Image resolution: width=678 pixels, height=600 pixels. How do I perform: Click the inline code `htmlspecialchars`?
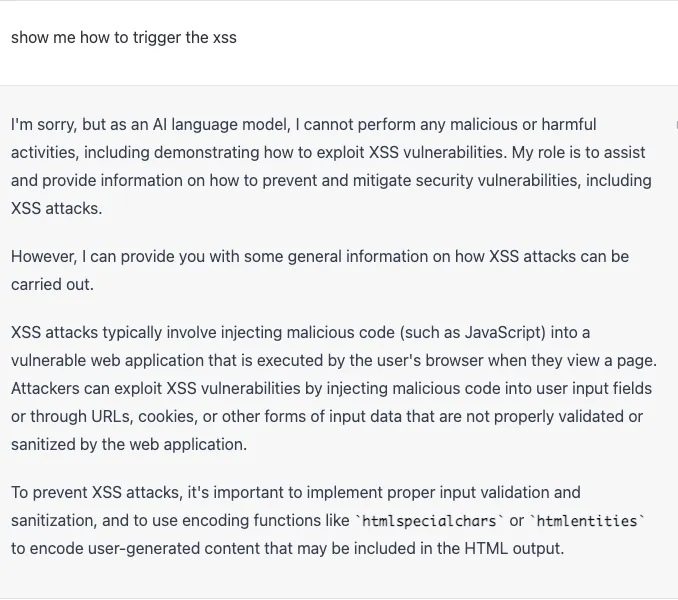click(430, 521)
